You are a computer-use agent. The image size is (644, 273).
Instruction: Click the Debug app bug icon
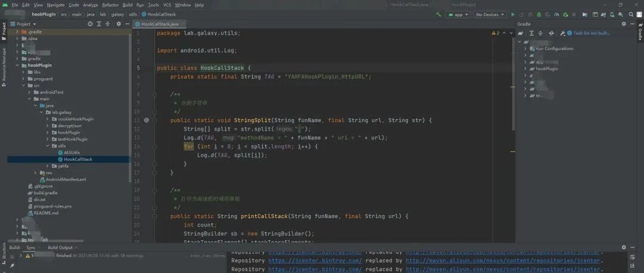click(539, 14)
